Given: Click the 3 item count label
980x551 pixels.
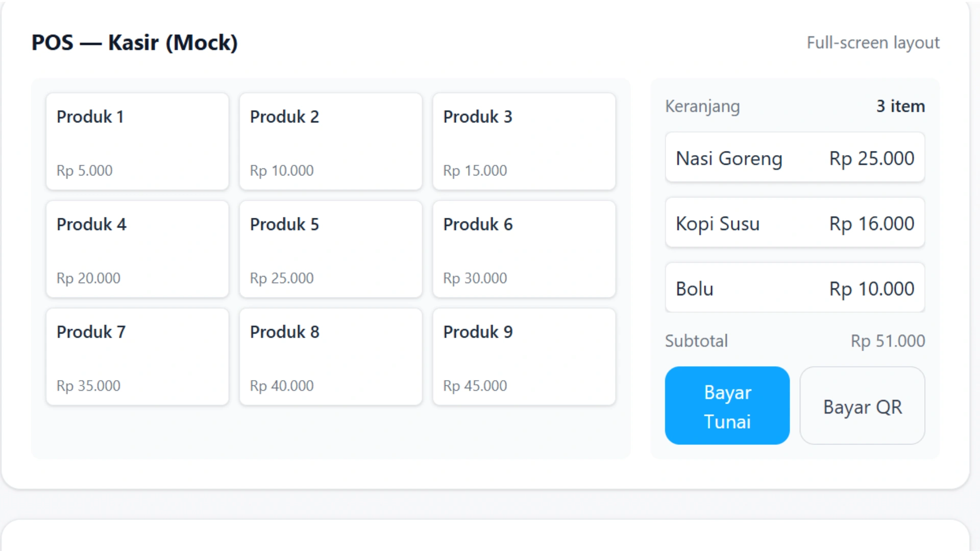Looking at the screenshot, I should point(900,106).
